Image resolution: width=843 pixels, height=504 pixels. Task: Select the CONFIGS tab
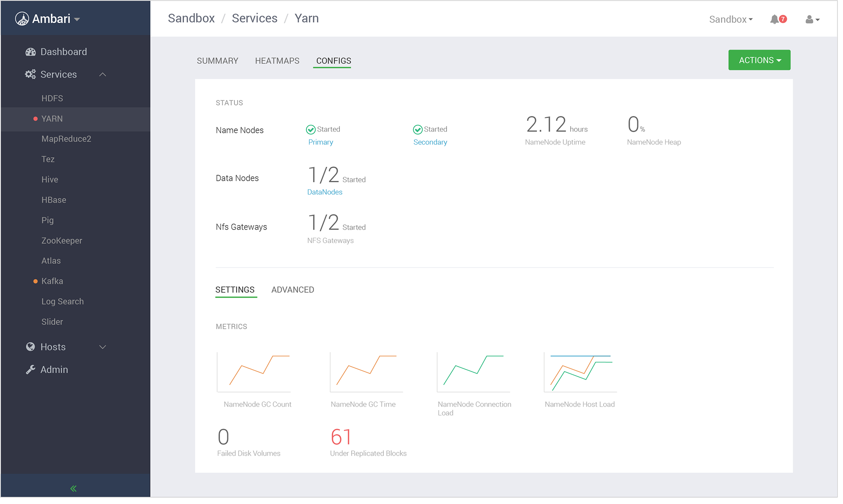(x=334, y=61)
